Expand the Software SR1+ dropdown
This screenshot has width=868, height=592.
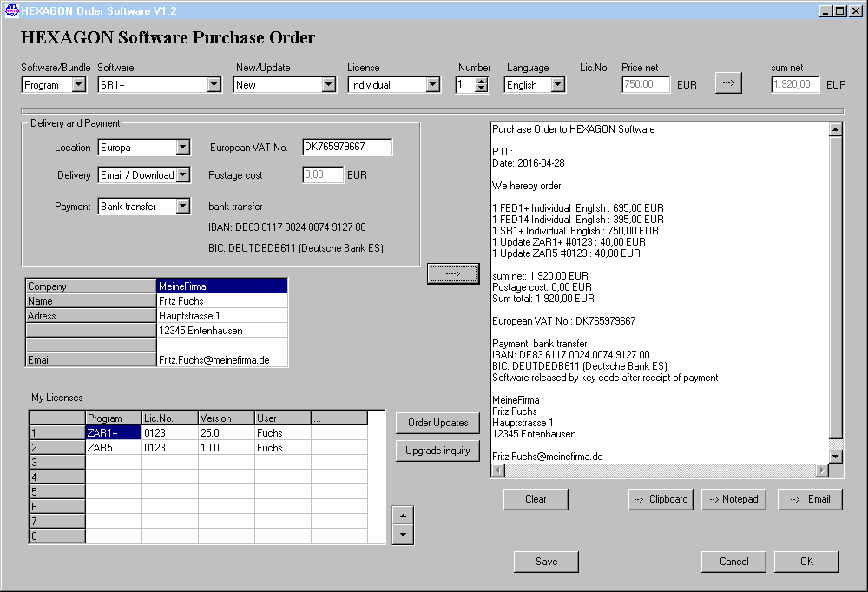[x=214, y=85]
